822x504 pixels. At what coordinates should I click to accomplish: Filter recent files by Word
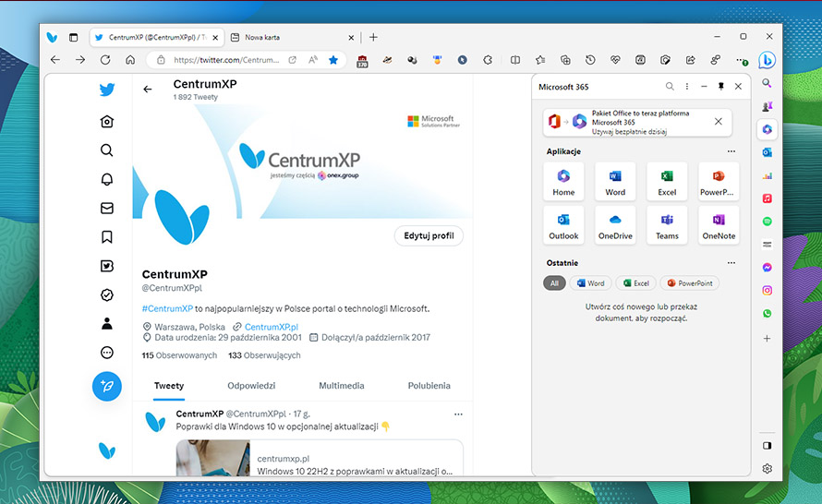tap(591, 283)
